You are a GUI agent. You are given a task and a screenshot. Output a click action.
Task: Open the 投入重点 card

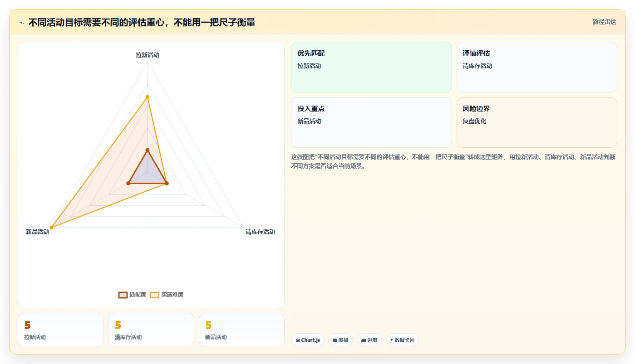371,122
